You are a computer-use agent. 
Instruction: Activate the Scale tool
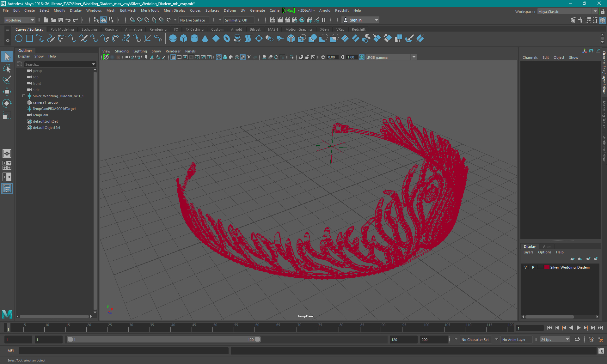[7, 115]
